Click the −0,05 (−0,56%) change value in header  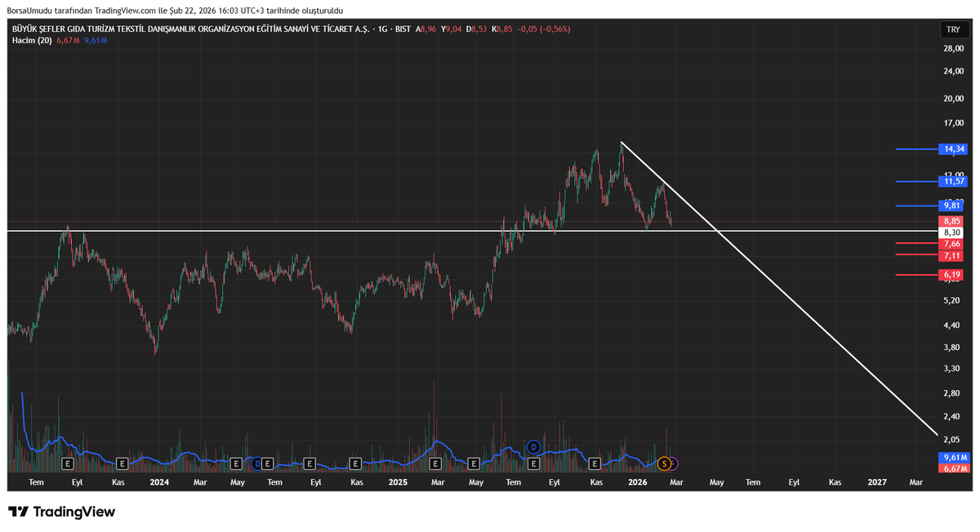543,29
